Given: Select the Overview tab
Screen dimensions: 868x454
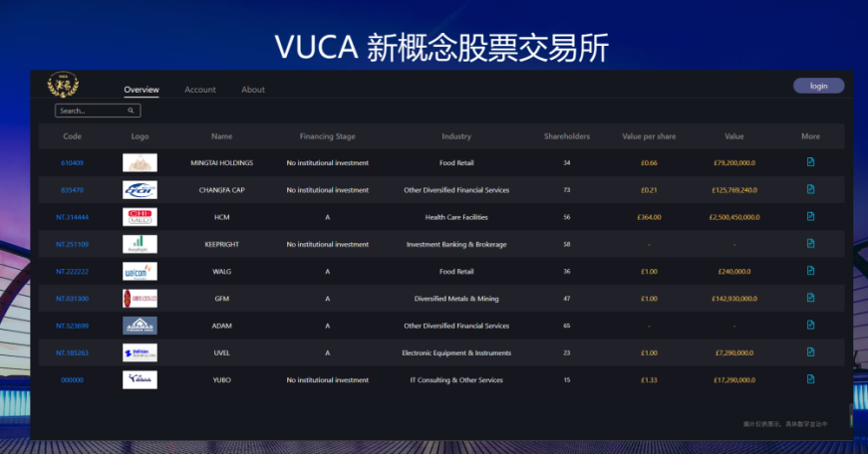Looking at the screenshot, I should point(142,90).
